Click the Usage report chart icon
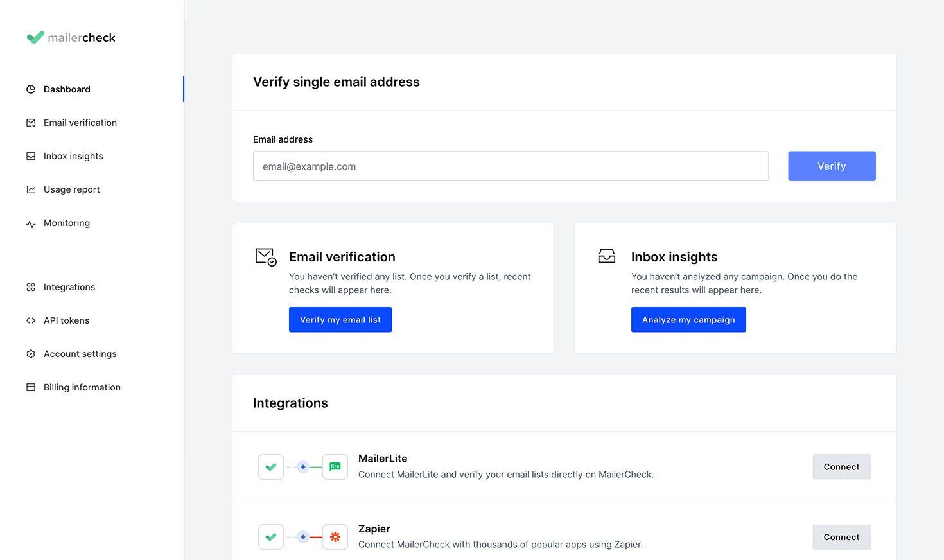The height and width of the screenshot is (560, 944). coord(31,189)
